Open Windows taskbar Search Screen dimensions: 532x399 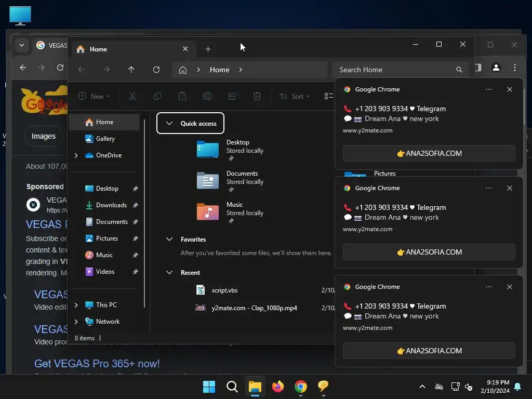coord(232,387)
